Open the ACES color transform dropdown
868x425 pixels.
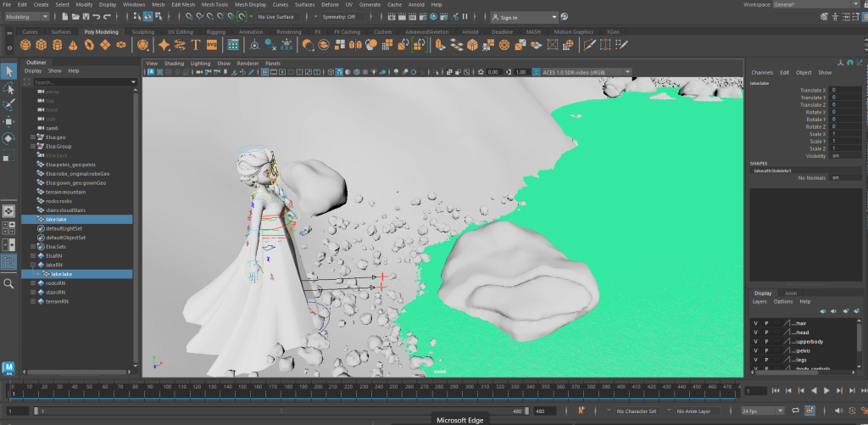click(587, 72)
